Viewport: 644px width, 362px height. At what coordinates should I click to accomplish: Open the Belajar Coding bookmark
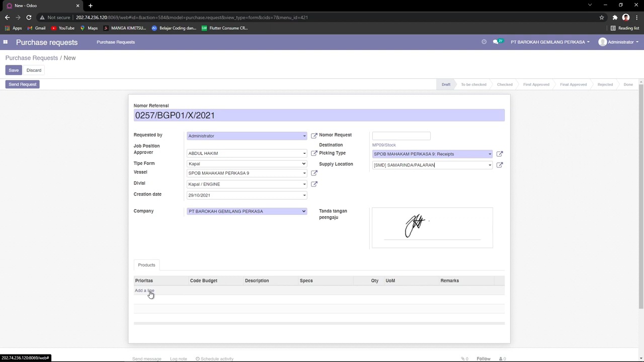[x=174, y=28]
